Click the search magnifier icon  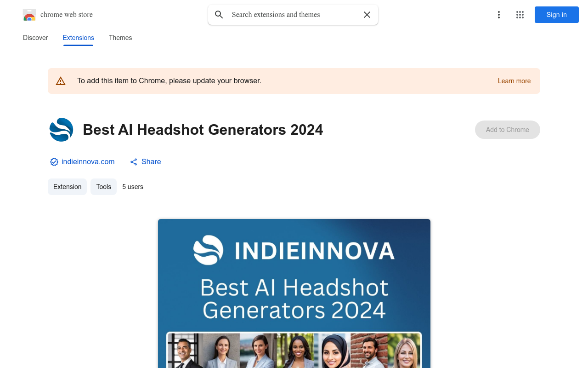click(219, 15)
